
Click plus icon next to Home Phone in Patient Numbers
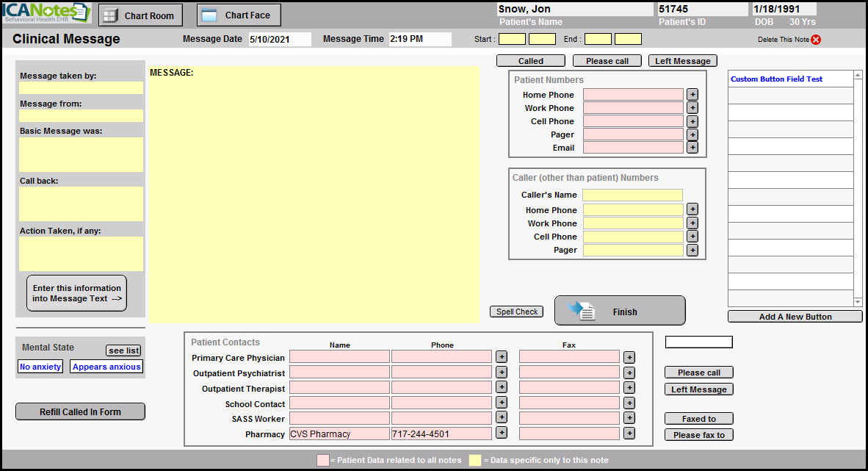coord(692,95)
